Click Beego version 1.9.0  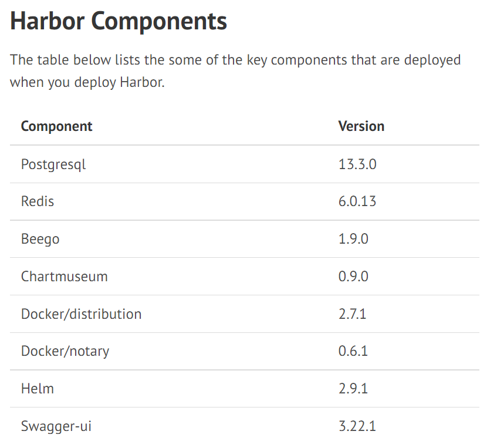(353, 239)
